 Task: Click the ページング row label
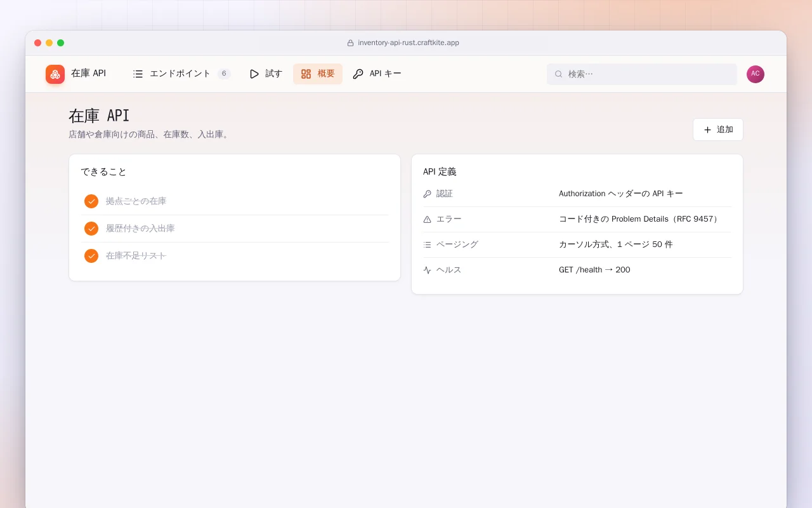point(457,244)
